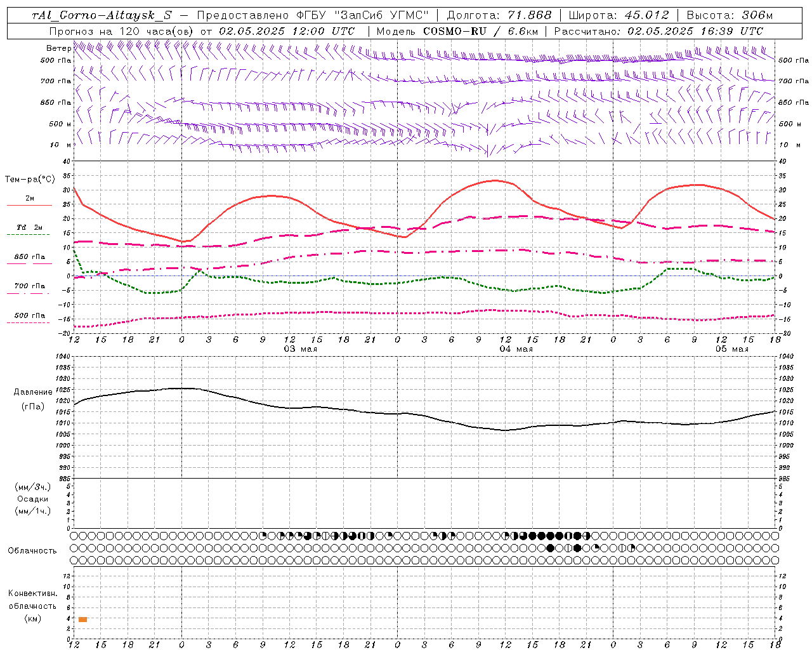Click the Рассчитано: 02.05.2025 16:39 UTC timestamp
The width and height of the screenshot is (812, 650).
point(658,31)
